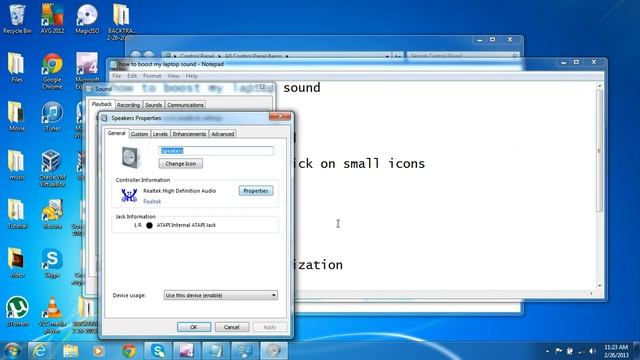Open the Advanced tab in Speakers Properties
Viewport: 640px width, 360px height.
(222, 134)
